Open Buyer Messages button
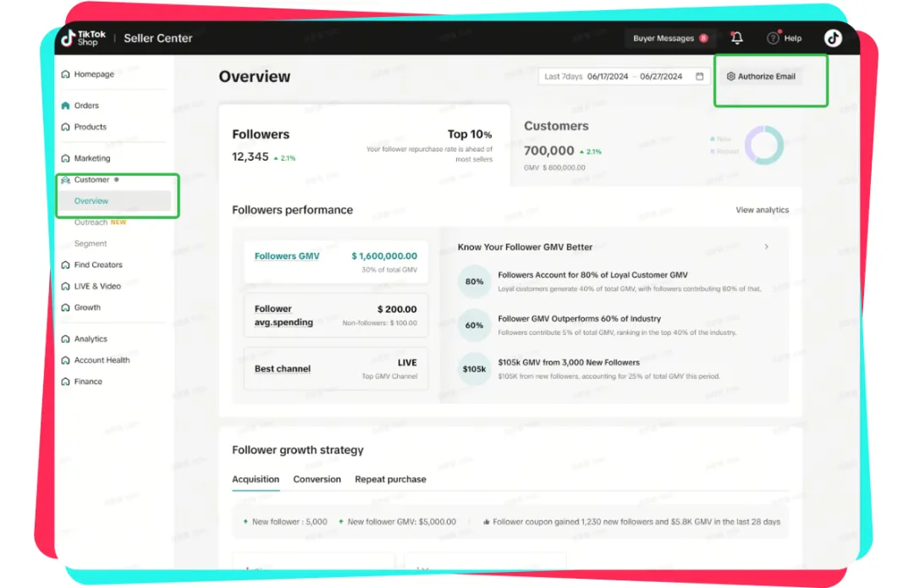The height and width of the screenshot is (588, 914). coord(669,38)
